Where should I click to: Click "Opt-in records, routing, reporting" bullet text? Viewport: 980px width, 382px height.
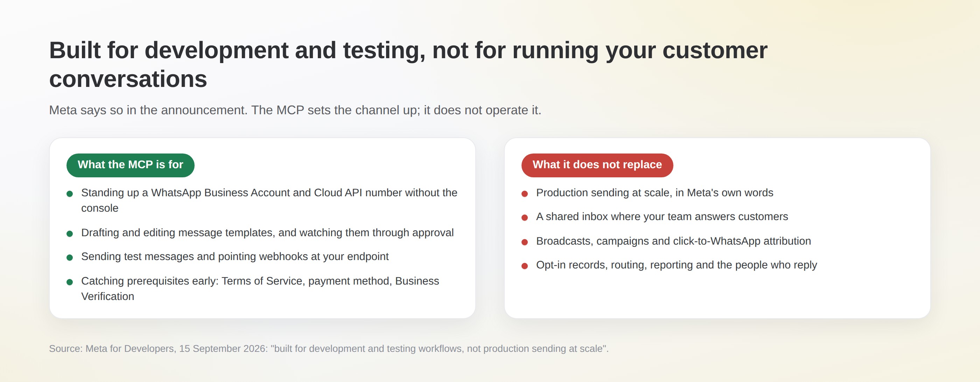pyautogui.click(x=677, y=265)
